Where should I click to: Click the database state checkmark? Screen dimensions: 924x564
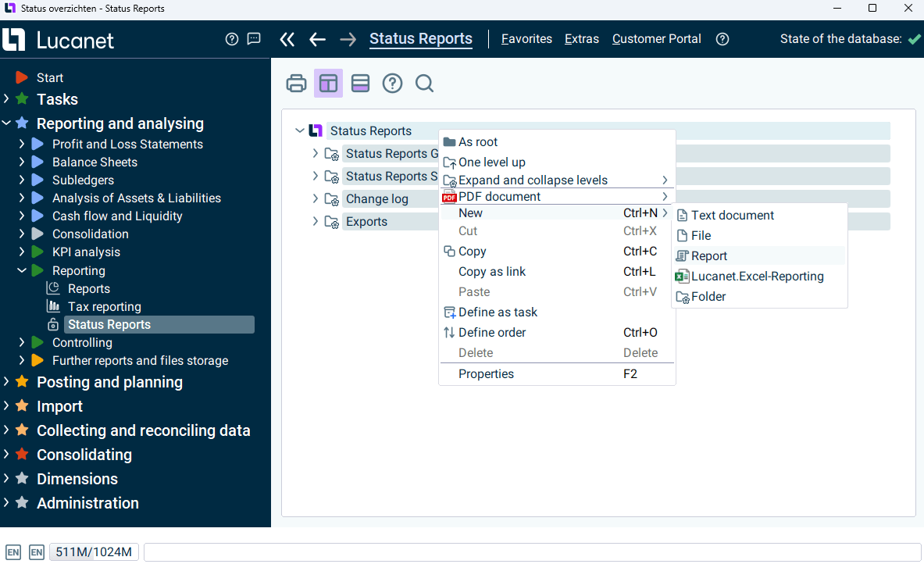tap(914, 39)
